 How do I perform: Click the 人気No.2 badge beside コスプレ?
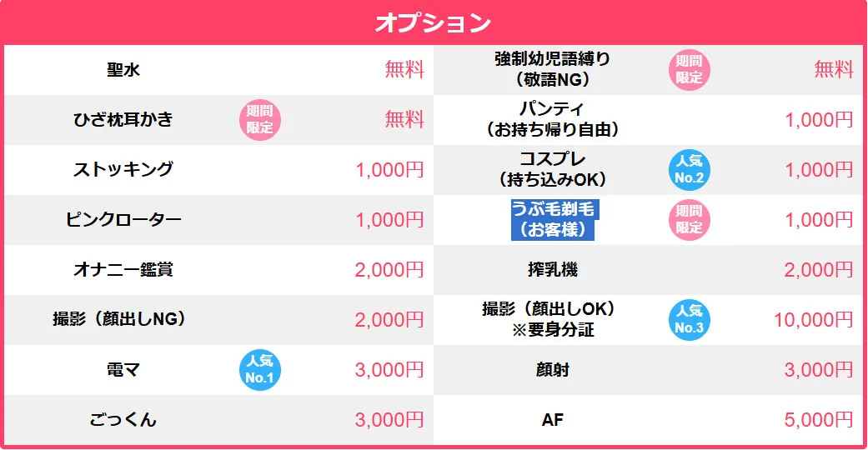(x=689, y=170)
